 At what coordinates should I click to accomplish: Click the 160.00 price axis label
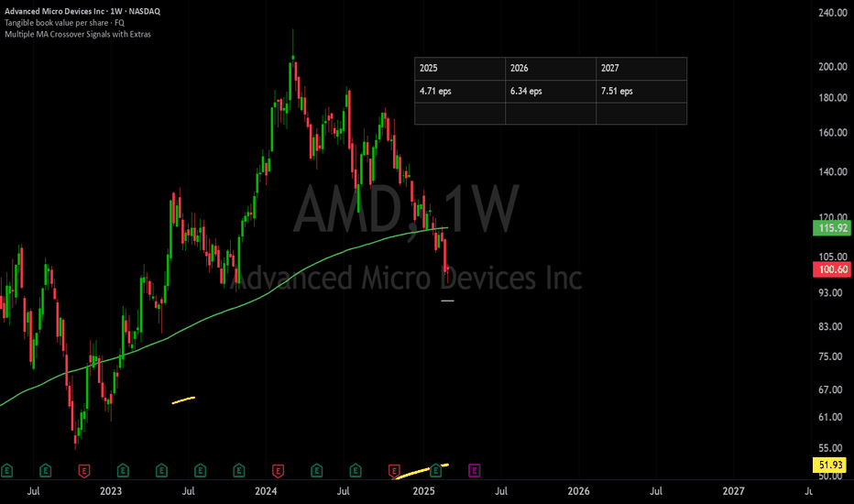tap(833, 132)
